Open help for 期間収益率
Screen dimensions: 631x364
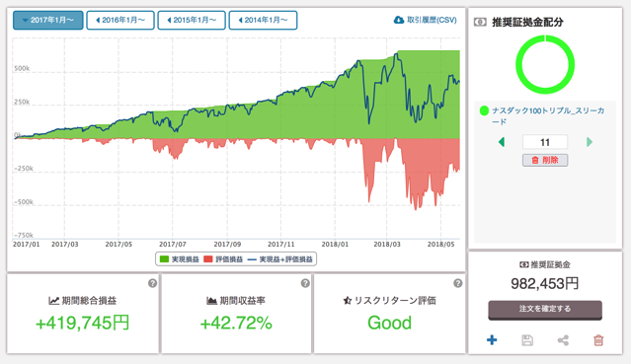click(305, 283)
